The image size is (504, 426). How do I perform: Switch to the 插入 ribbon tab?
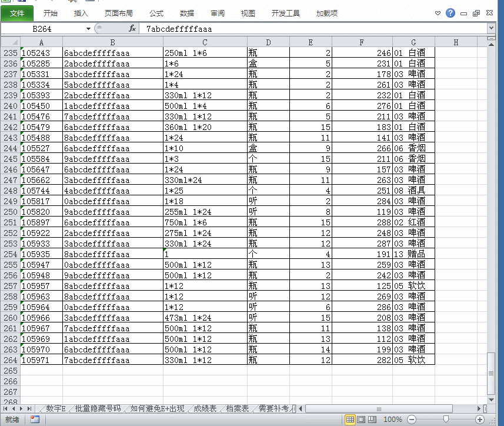(x=81, y=14)
